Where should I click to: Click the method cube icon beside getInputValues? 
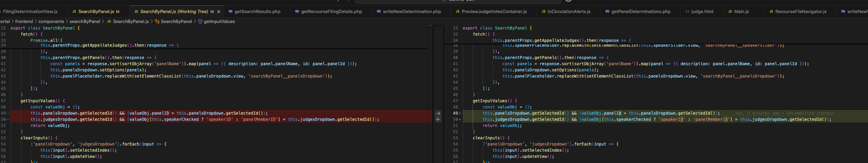(200, 21)
